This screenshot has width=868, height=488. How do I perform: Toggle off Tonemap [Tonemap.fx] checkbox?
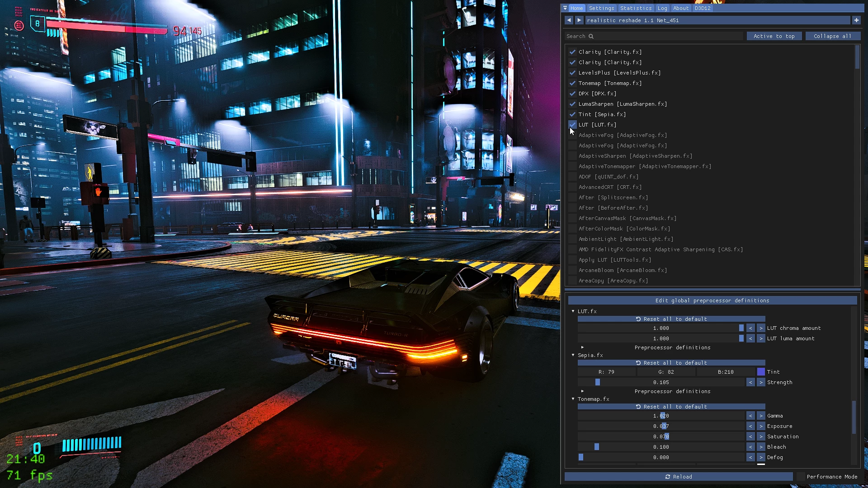[572, 83]
